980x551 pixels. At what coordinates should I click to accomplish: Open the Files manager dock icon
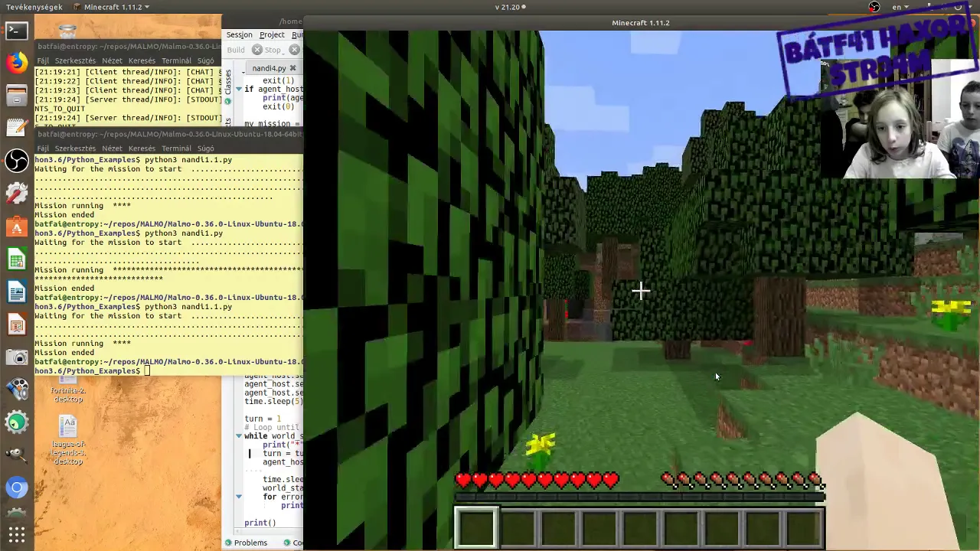[x=17, y=96]
